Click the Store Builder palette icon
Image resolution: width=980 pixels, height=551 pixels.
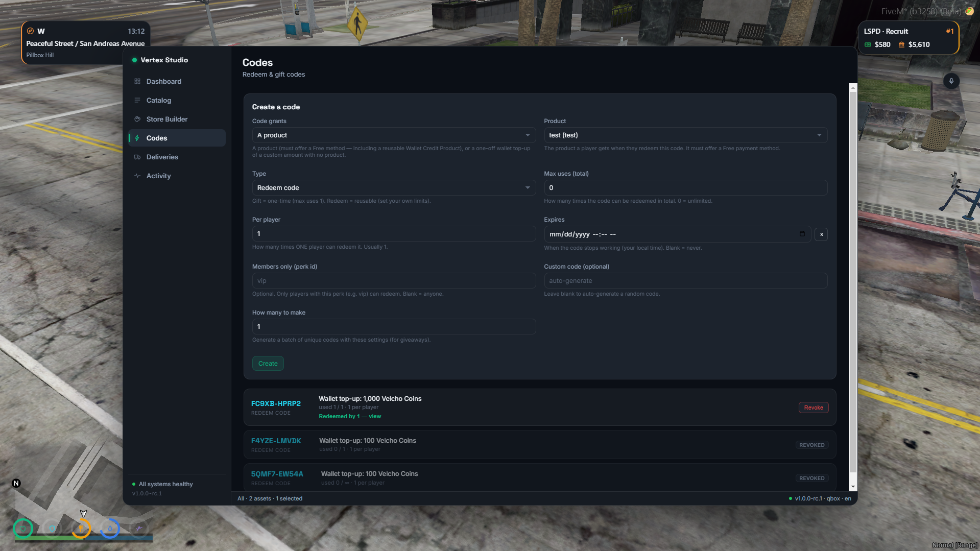click(137, 119)
